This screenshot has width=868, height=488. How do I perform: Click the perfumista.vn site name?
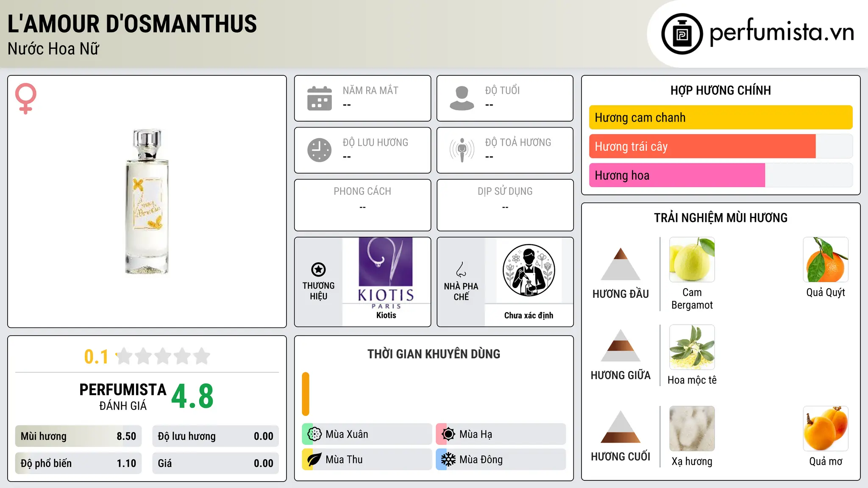[782, 32]
